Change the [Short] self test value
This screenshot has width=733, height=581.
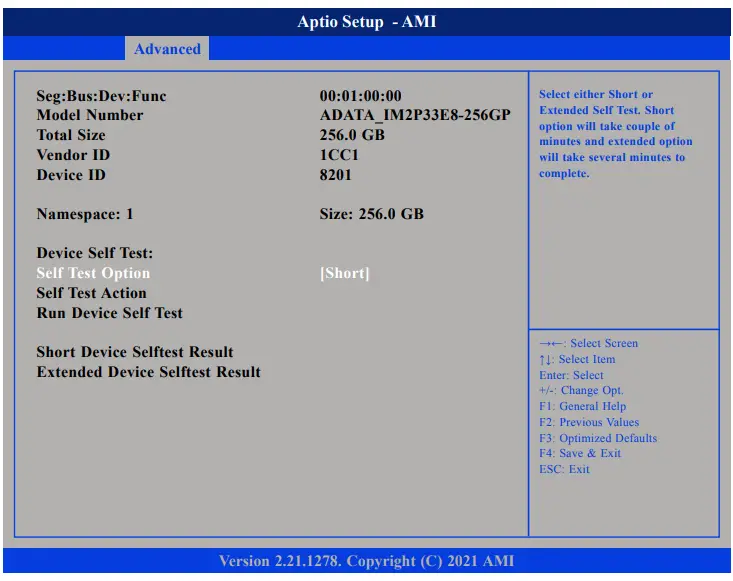[344, 273]
